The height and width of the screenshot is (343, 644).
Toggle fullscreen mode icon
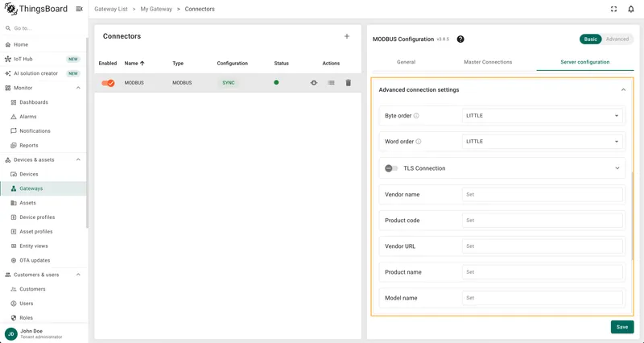(613, 9)
